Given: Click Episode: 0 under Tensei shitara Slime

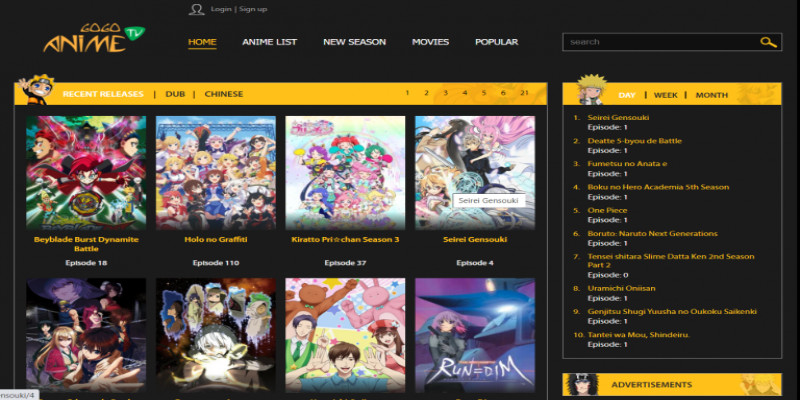Looking at the screenshot, I should (x=607, y=275).
